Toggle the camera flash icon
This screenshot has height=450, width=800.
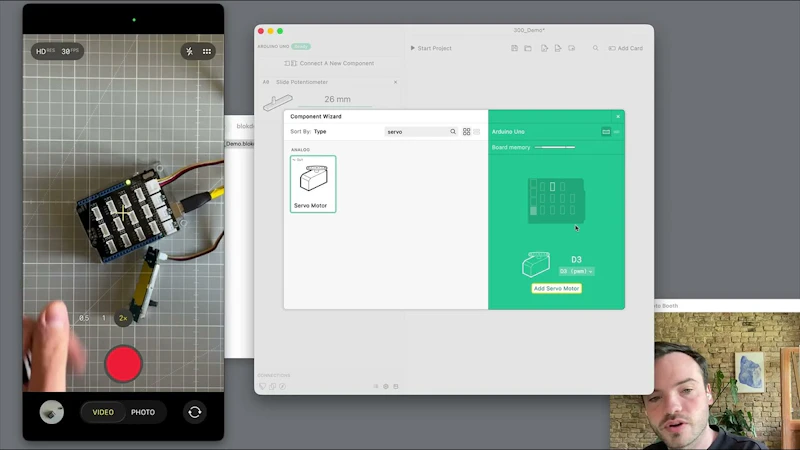[x=189, y=51]
